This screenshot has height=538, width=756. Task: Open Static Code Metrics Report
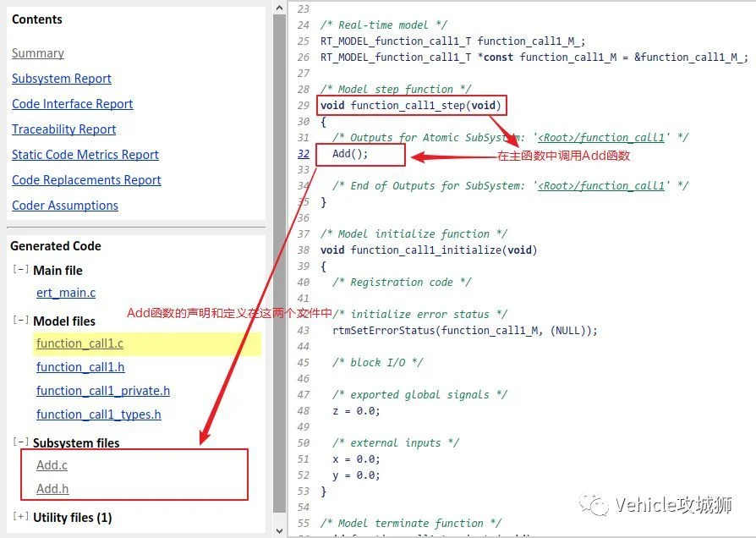click(x=85, y=155)
